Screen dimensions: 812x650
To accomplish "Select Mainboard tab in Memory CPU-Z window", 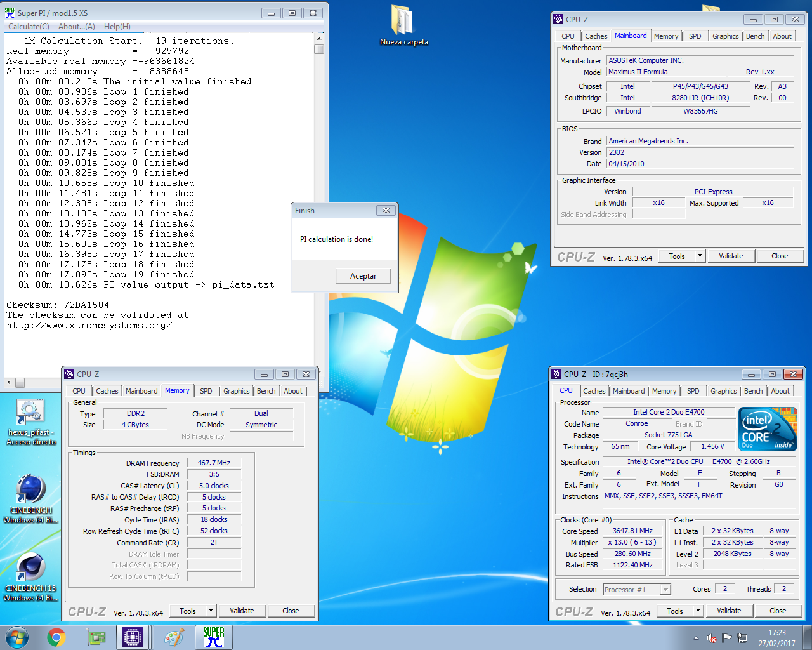I will click(x=141, y=391).
